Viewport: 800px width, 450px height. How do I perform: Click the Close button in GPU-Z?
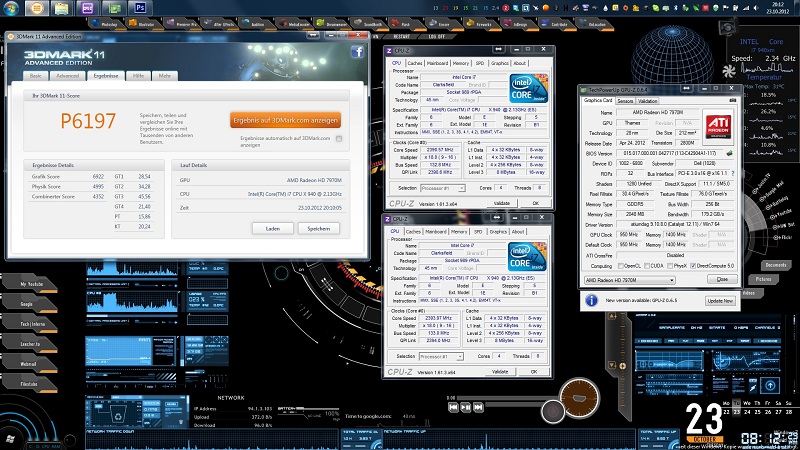[722, 279]
